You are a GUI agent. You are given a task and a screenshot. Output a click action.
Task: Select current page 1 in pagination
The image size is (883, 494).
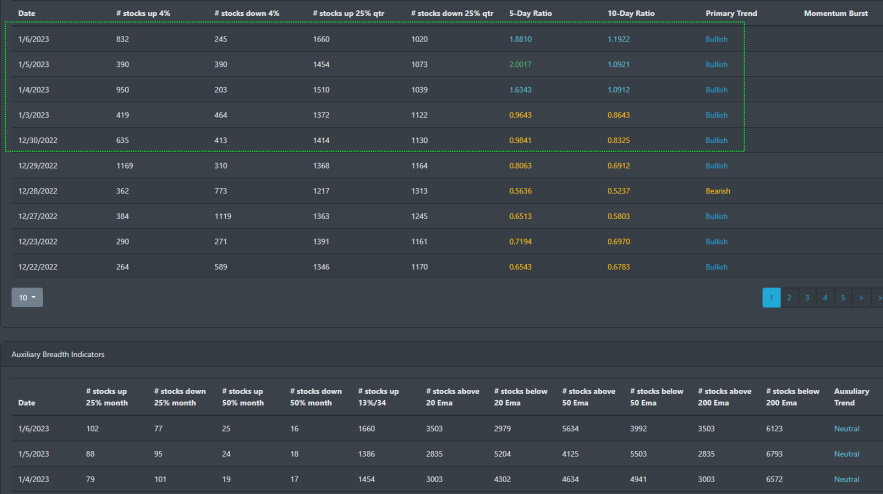(771, 298)
